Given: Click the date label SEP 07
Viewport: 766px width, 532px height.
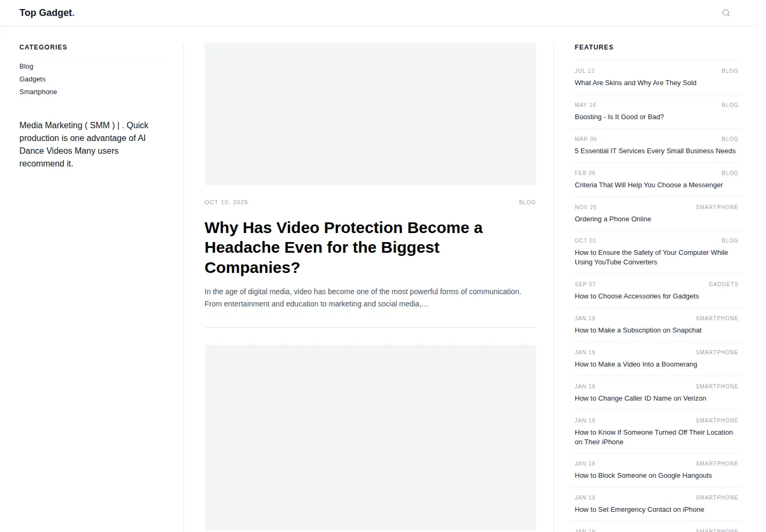Looking at the screenshot, I should (585, 284).
